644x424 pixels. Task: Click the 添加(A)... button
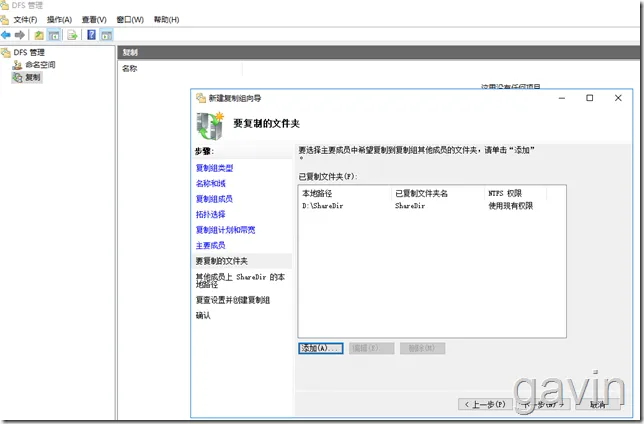coord(320,348)
